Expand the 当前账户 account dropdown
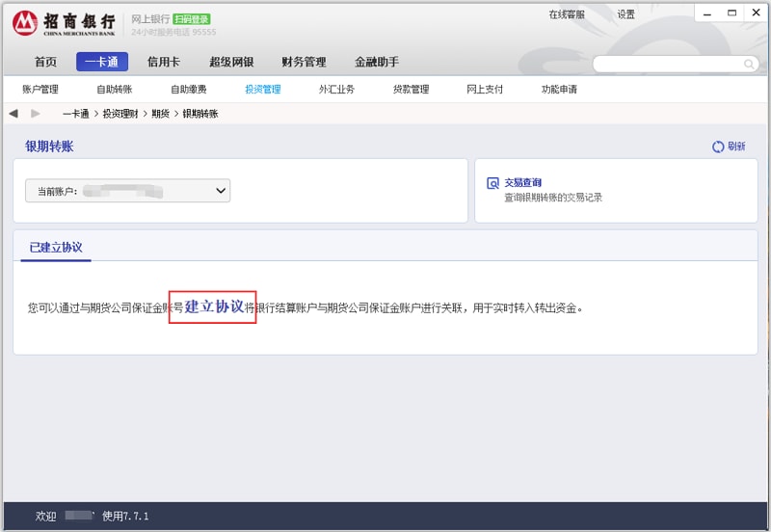 221,191
